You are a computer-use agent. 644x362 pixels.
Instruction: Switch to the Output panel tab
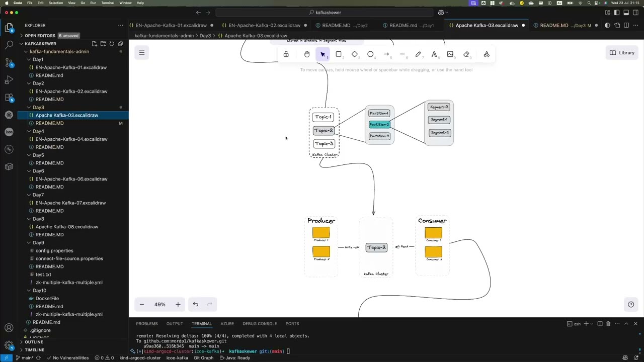175,324
